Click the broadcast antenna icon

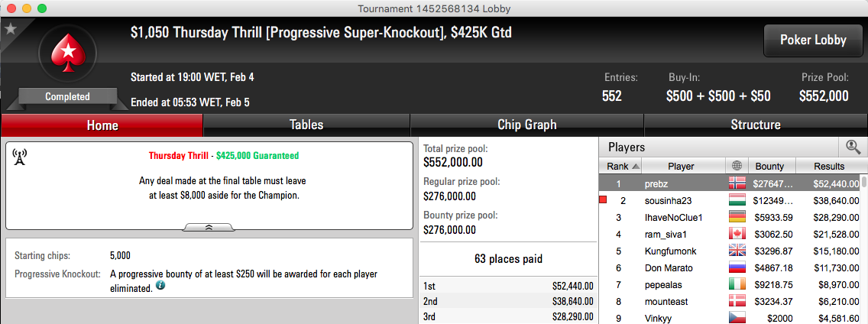(x=19, y=157)
